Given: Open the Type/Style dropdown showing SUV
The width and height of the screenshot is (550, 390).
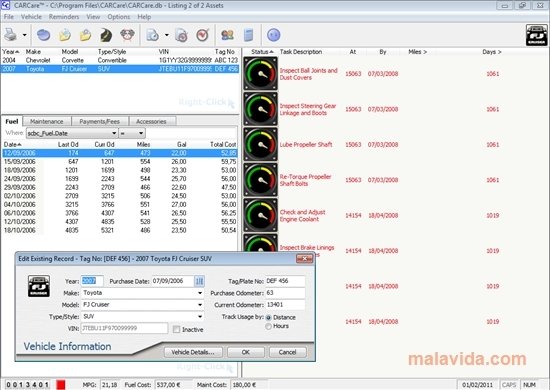Looking at the screenshot, I should click(x=200, y=316).
